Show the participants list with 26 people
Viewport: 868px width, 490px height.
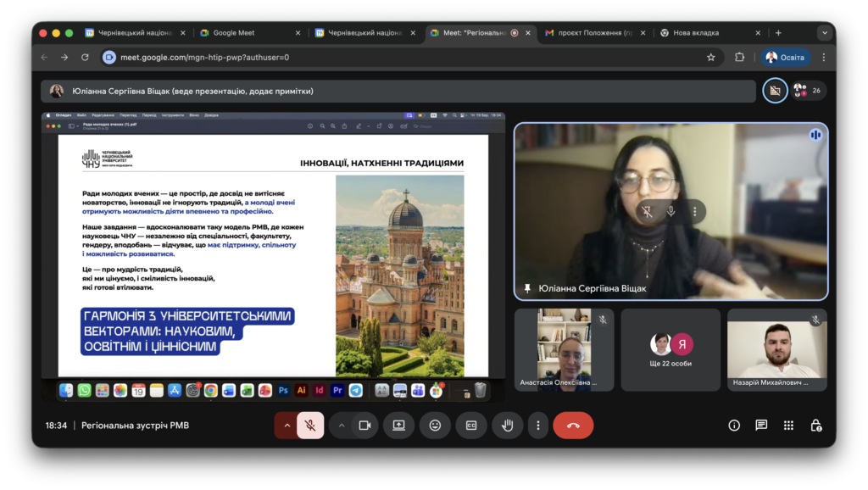click(808, 91)
